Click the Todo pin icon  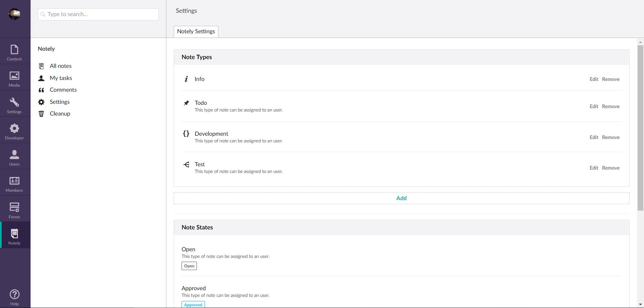186,103
